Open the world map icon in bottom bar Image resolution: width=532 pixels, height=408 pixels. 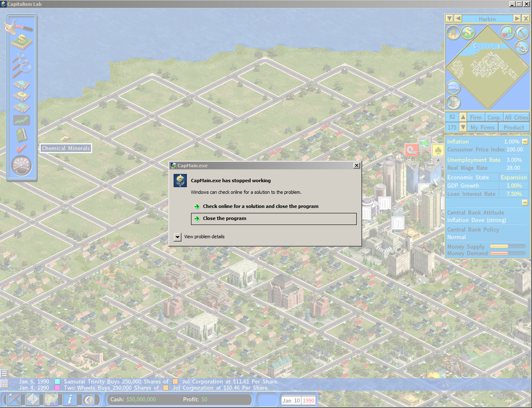pyautogui.click(x=51, y=399)
